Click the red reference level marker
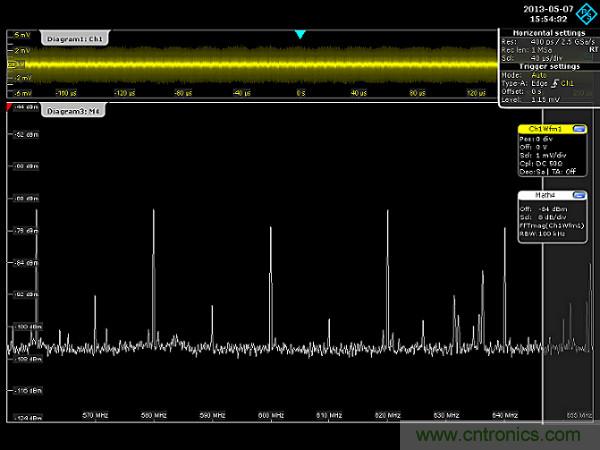This screenshot has height=450, width=600. (x=10, y=105)
